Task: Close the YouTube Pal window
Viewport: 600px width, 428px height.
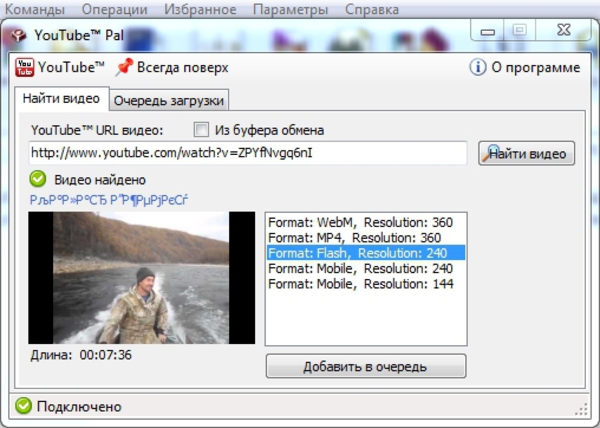Action: (x=564, y=30)
